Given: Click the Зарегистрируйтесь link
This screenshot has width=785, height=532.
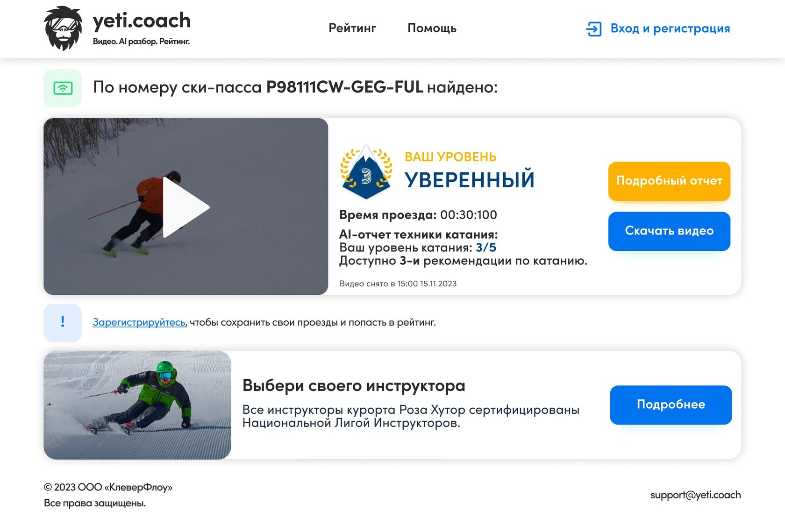Looking at the screenshot, I should point(139,322).
